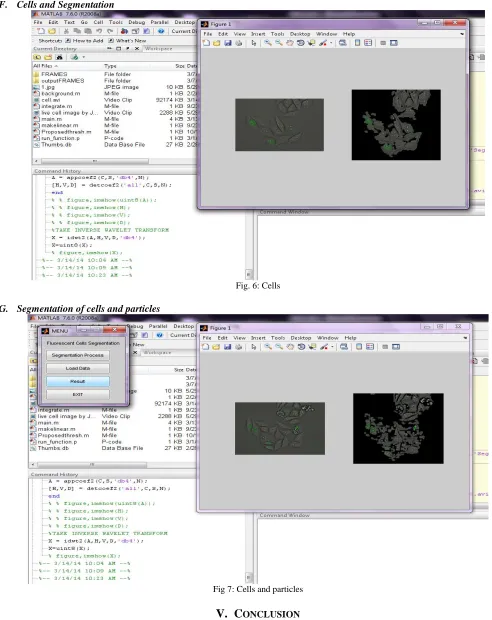The width and height of the screenshot is (492, 620).
Task: Click Open file icon in Fig. 6 MATLAB toolbar
Action: tap(52, 31)
